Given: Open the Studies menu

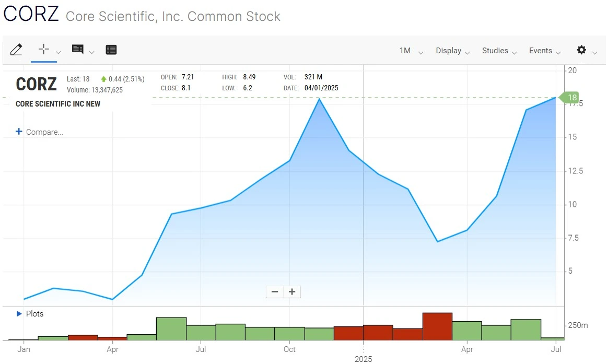Looking at the screenshot, I should tap(496, 50).
